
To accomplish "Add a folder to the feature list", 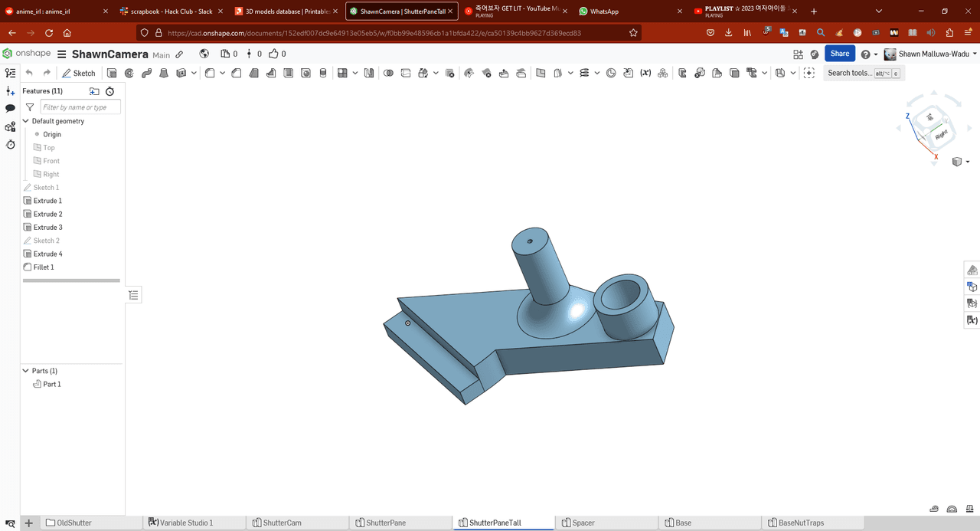I will [x=94, y=91].
